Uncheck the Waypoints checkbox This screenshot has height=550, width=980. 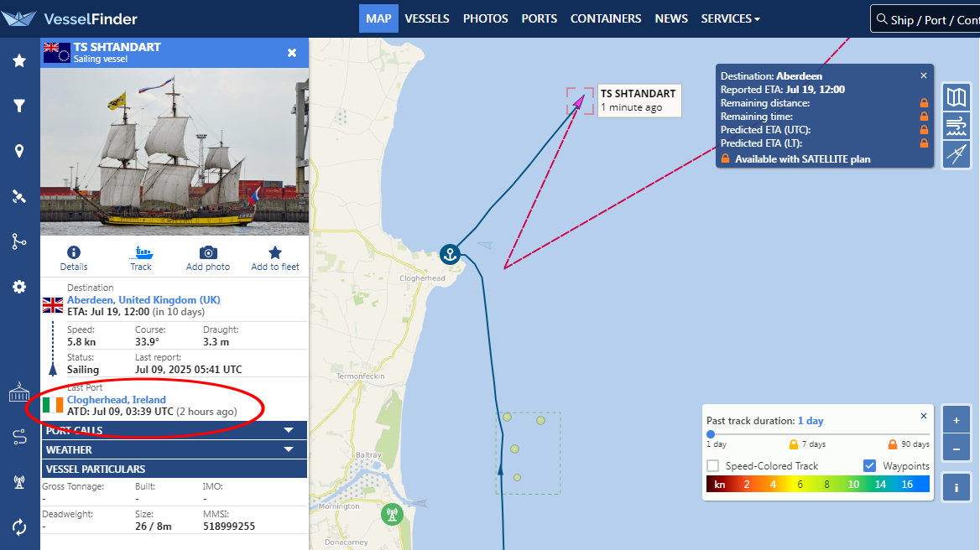point(870,466)
